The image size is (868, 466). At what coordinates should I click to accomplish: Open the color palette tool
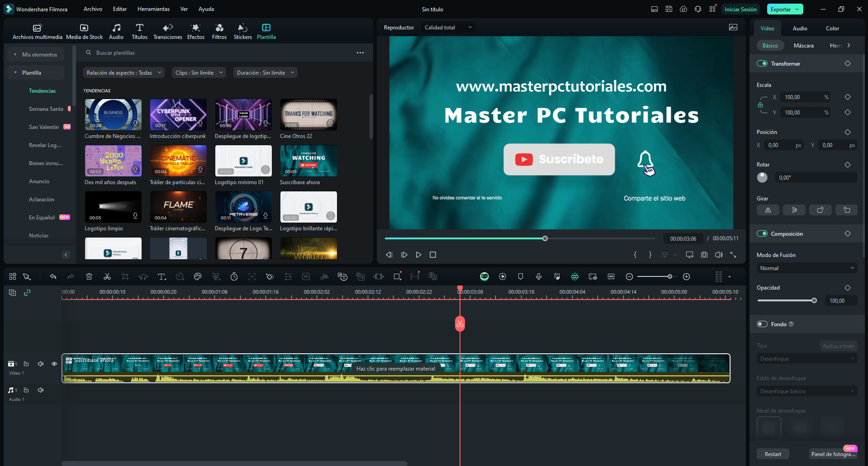(198, 276)
